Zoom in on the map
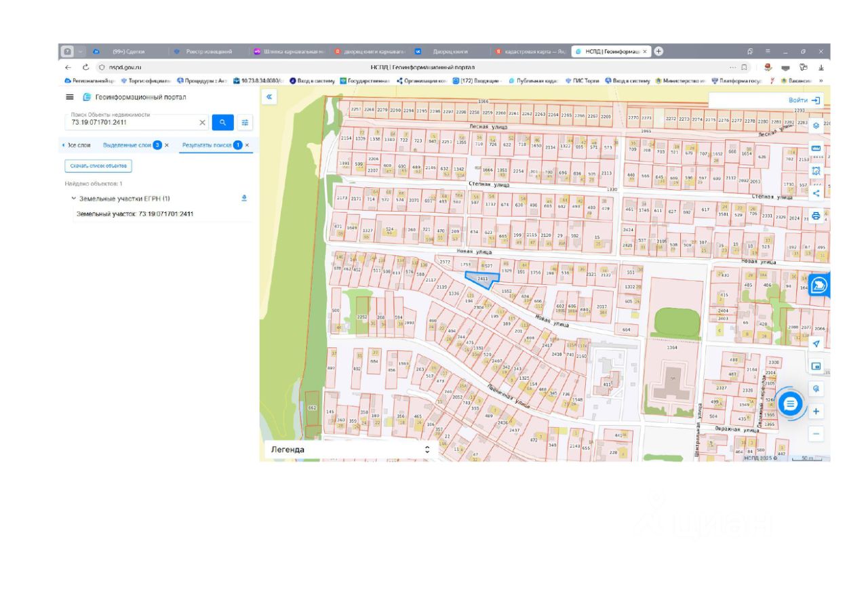Image resolution: width=868 pixels, height=613 pixels. [816, 412]
